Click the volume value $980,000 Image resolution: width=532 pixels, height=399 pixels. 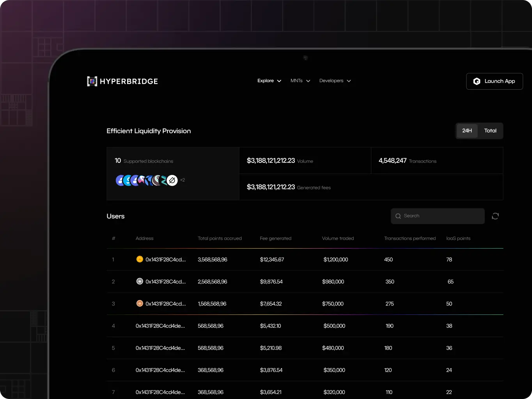click(333, 281)
